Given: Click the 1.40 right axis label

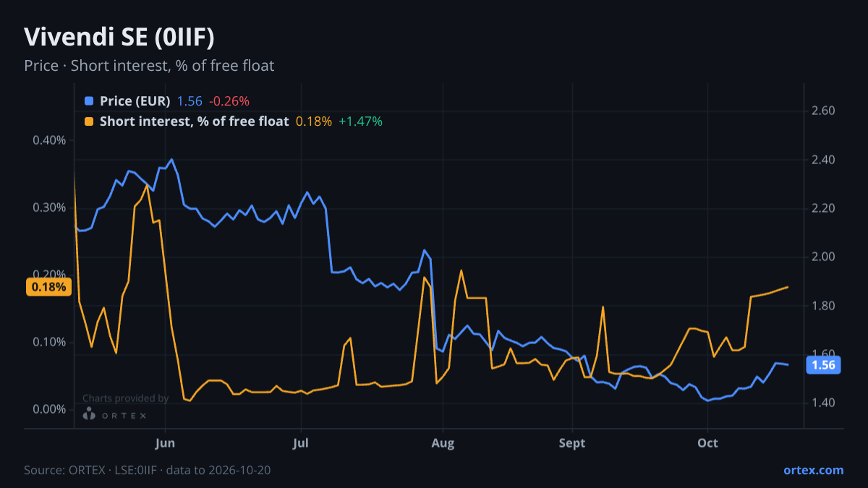Looking at the screenshot, I should [x=824, y=403].
